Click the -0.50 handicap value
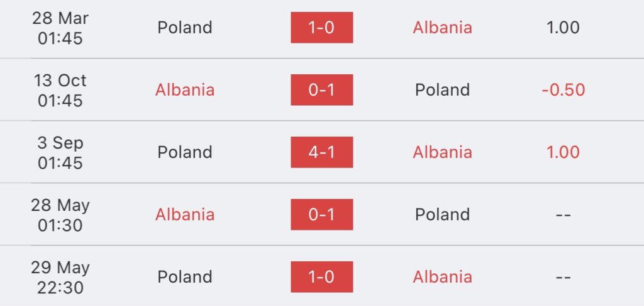 (563, 89)
